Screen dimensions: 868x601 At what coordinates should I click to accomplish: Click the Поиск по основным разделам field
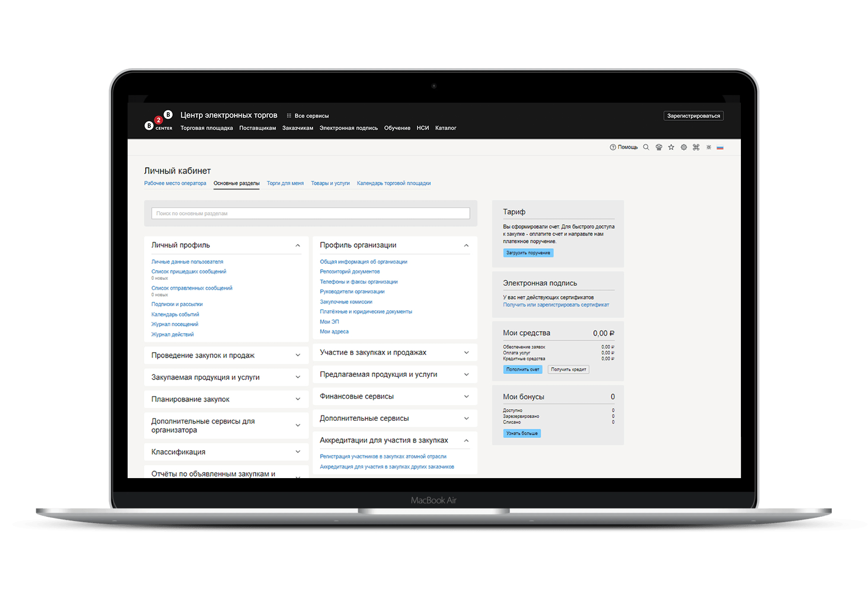[311, 213]
